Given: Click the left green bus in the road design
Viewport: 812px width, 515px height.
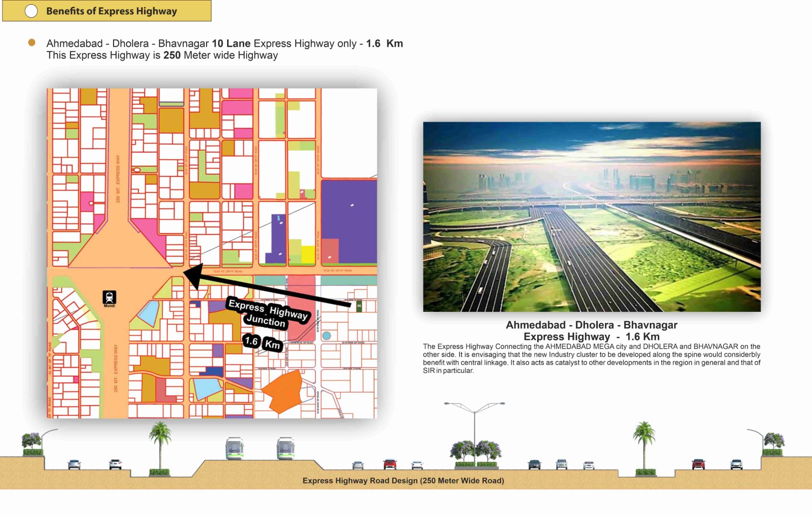Looking at the screenshot, I should [x=234, y=449].
